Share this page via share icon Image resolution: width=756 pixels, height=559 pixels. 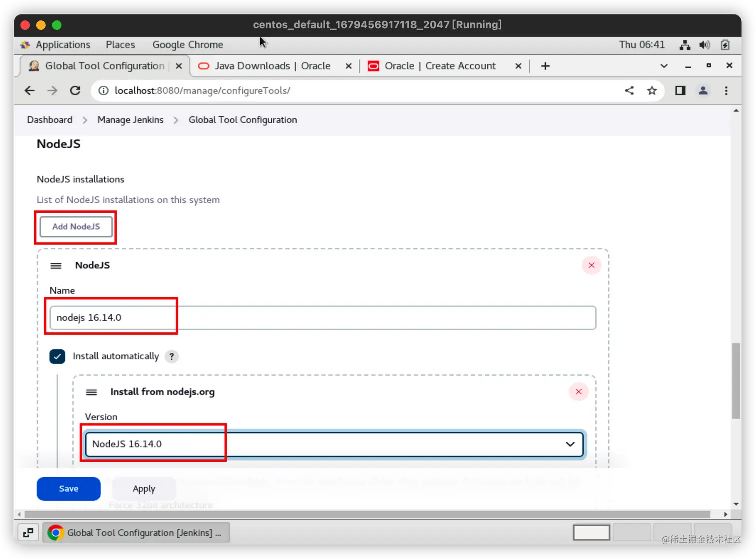629,90
